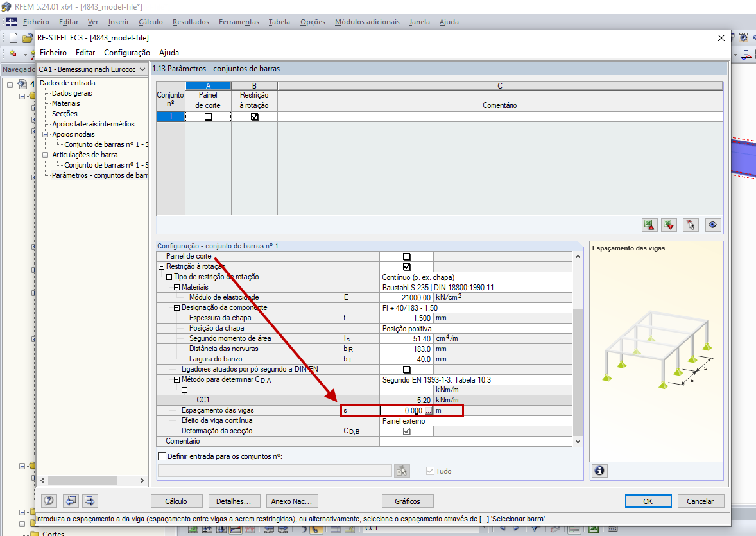Open the Configuração menu
The height and width of the screenshot is (536, 756).
[127, 53]
